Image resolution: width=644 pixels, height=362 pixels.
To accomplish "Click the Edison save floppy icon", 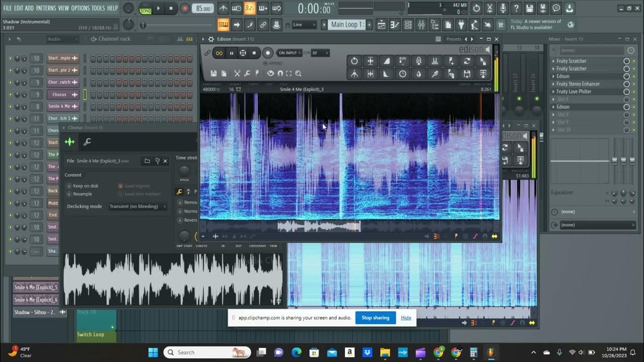I will coord(214,73).
